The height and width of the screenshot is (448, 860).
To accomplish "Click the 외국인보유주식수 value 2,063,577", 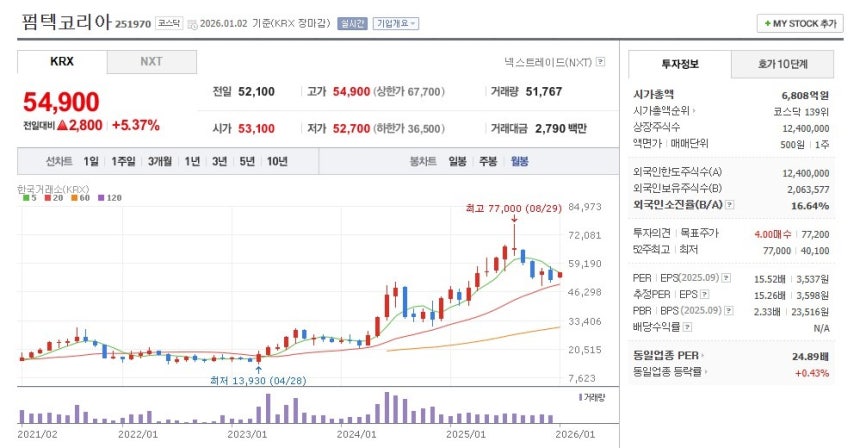I will point(808,190).
